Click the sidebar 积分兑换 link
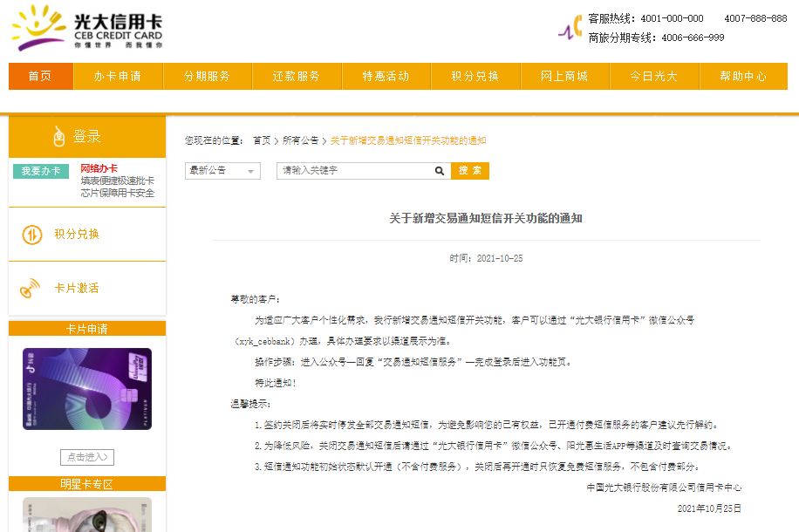This screenshot has width=799, height=532. tap(77, 235)
